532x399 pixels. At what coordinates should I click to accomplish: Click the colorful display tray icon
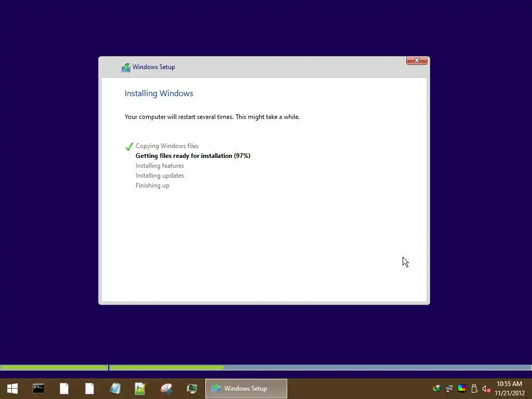[x=462, y=389]
